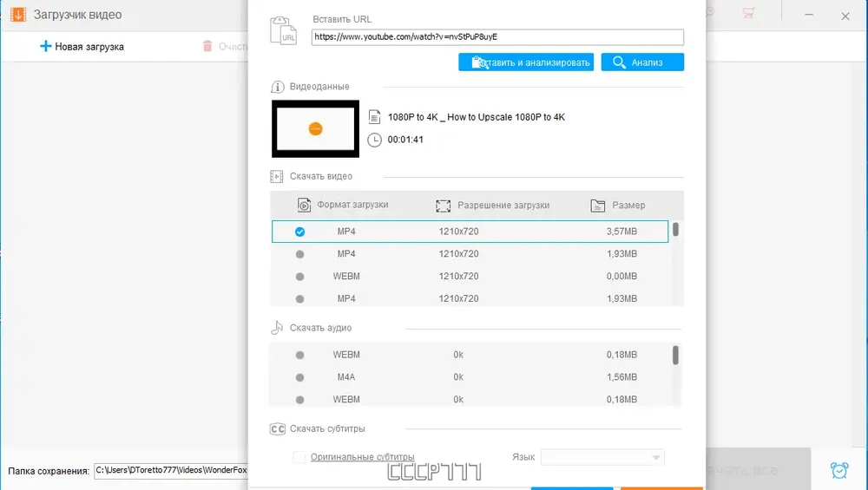This screenshot has height=490, width=868.
Task: Click the Очистить trash icon
Action: pos(207,46)
